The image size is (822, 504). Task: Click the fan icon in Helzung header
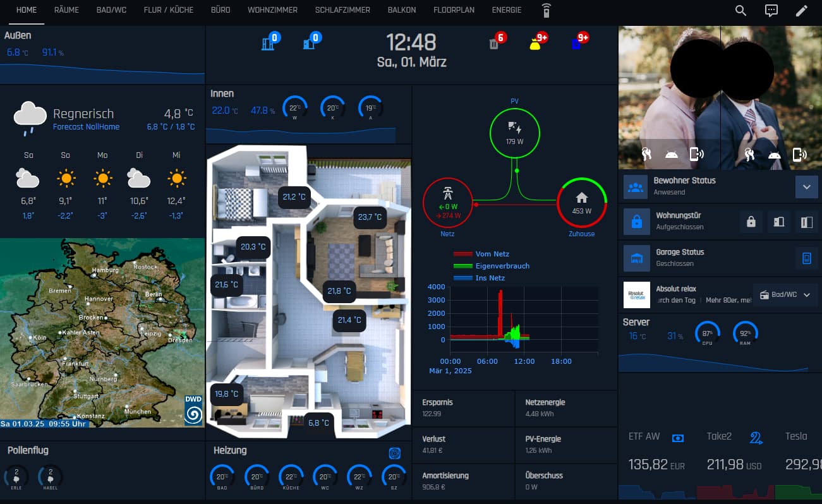click(x=396, y=453)
